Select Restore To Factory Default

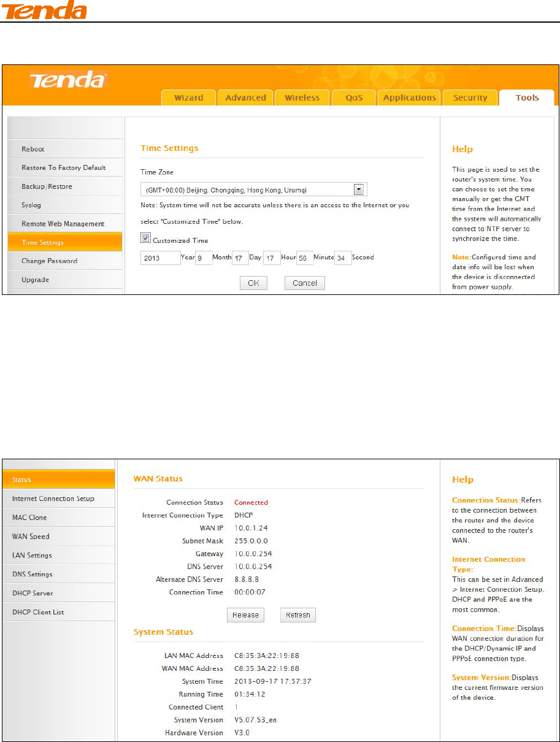click(x=65, y=167)
